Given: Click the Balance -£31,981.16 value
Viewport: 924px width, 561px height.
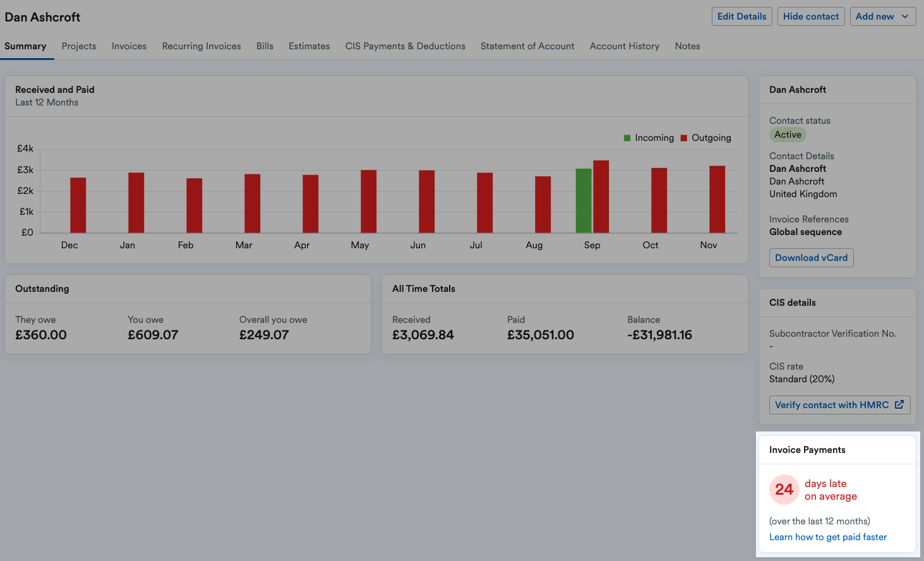Looking at the screenshot, I should (x=660, y=335).
